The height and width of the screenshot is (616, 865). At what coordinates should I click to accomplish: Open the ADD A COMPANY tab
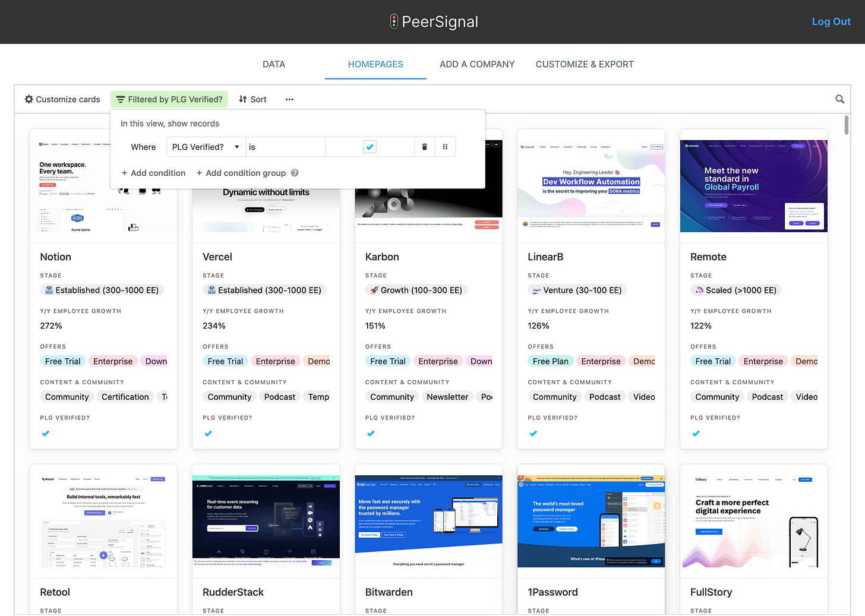pos(477,64)
